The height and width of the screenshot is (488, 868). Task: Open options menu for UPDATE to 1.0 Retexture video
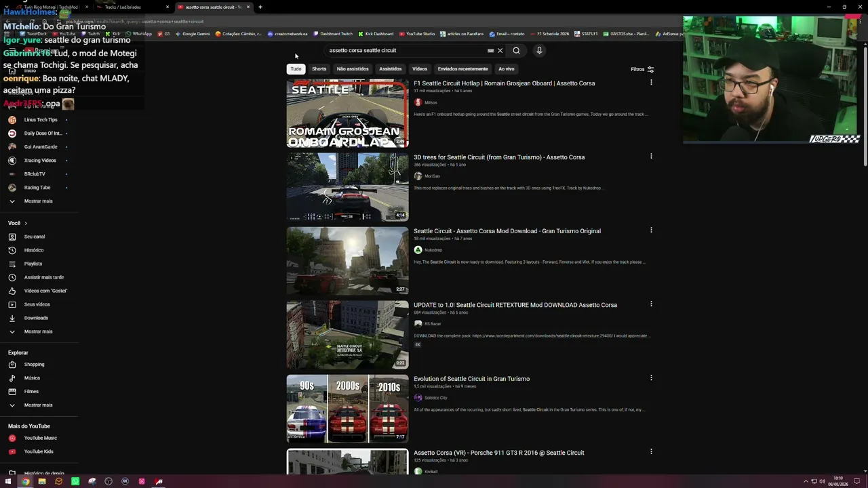[x=651, y=304]
